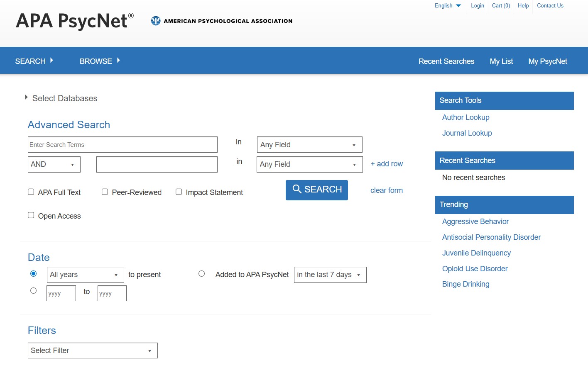The width and height of the screenshot is (588, 370).
Task: Expand the BROWSE menu in navbar
Action: point(100,61)
